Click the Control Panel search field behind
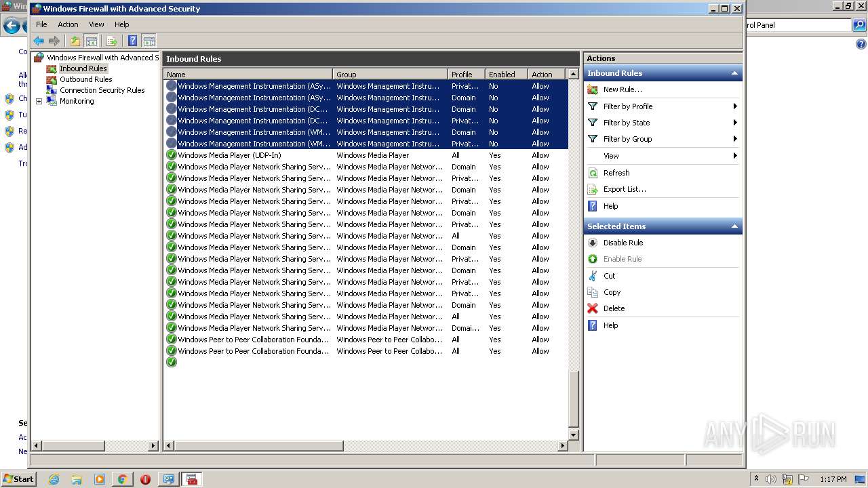This screenshot has height=488, width=868. [797, 25]
